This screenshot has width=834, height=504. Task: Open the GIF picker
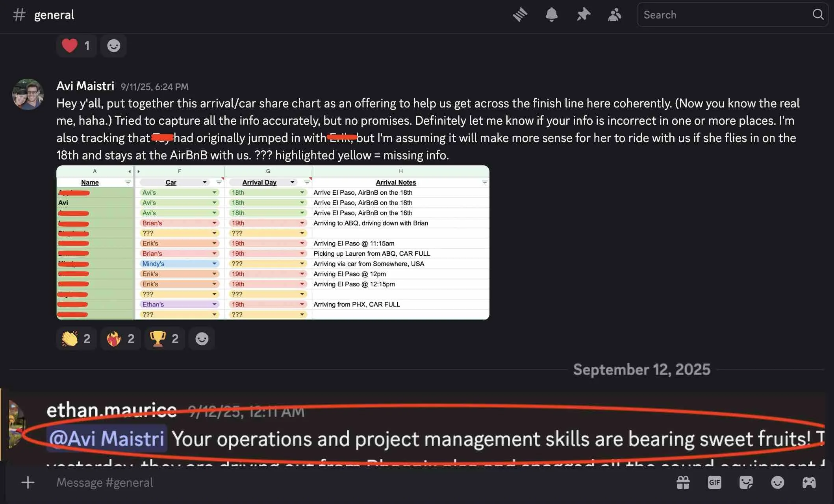tap(714, 482)
